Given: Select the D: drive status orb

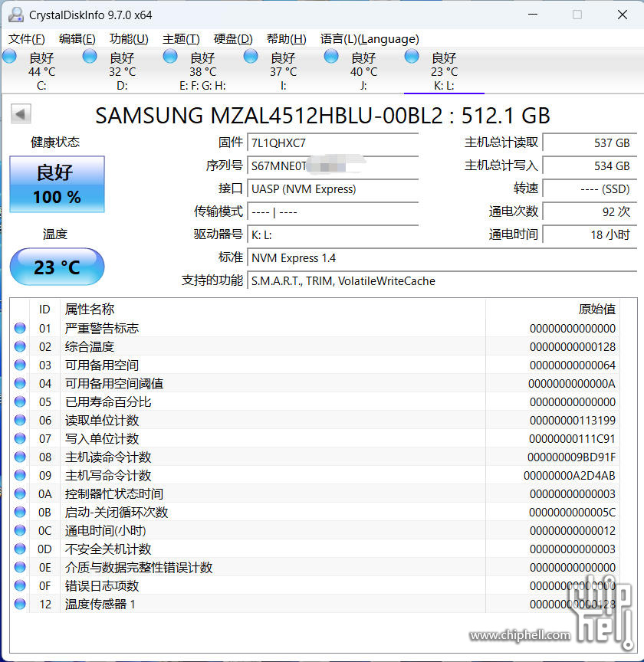Looking at the screenshot, I should pos(90,56).
